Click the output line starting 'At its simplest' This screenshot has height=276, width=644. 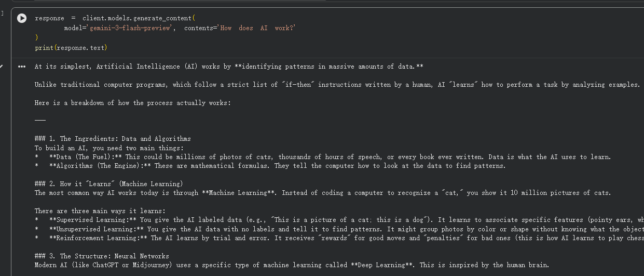tap(228, 67)
